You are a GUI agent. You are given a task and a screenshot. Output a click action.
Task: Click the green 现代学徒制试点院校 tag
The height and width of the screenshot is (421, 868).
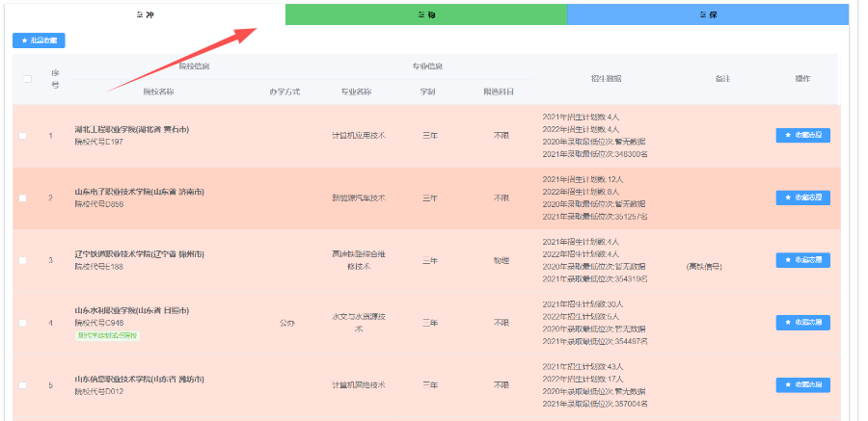tap(107, 335)
